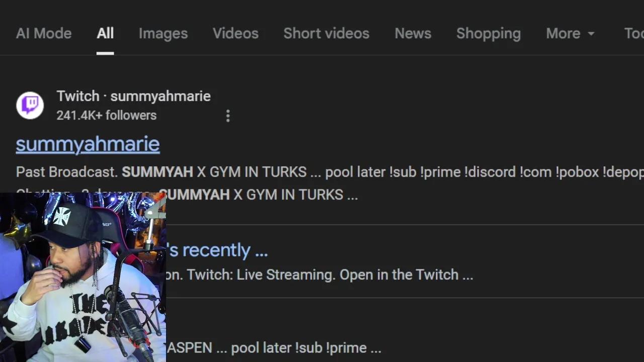
Task: Open the Shopping tab
Action: [488, 33]
